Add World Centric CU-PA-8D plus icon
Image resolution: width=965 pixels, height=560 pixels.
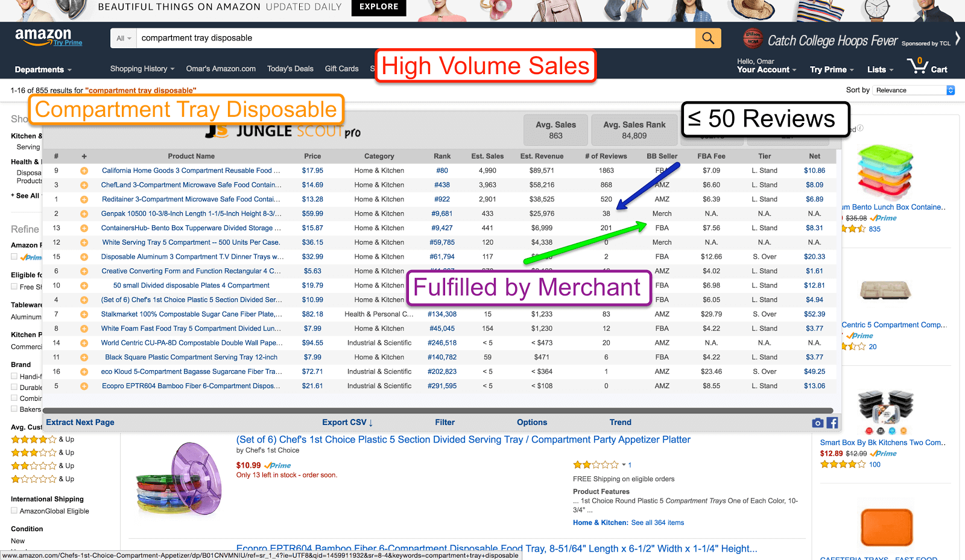(x=84, y=344)
